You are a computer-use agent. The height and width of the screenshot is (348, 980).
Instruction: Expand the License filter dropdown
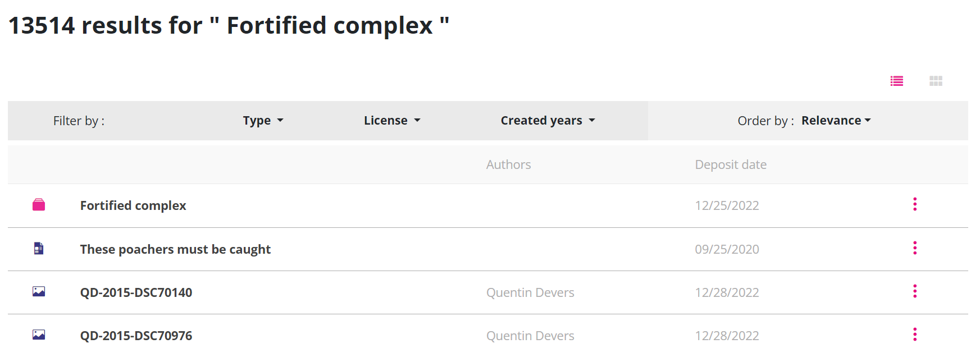(392, 121)
